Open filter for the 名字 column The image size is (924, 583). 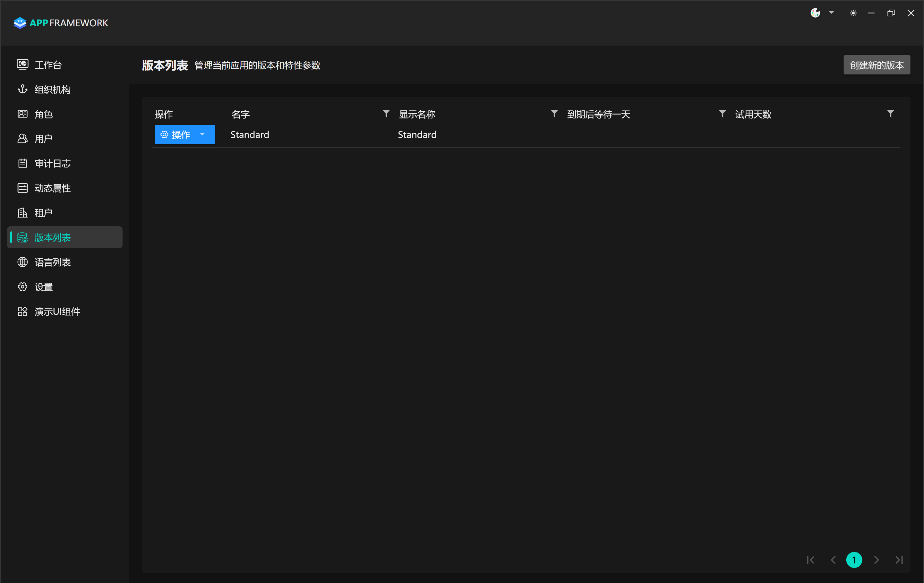[x=386, y=114]
